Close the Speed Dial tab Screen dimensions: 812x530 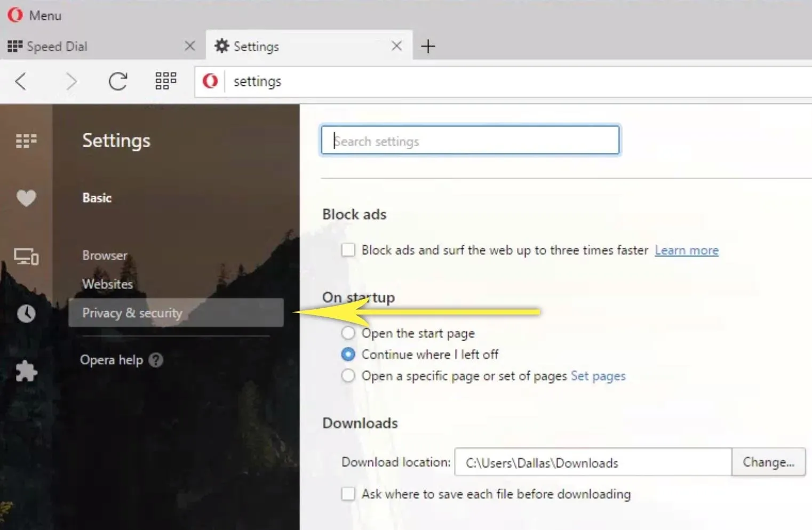coord(190,46)
